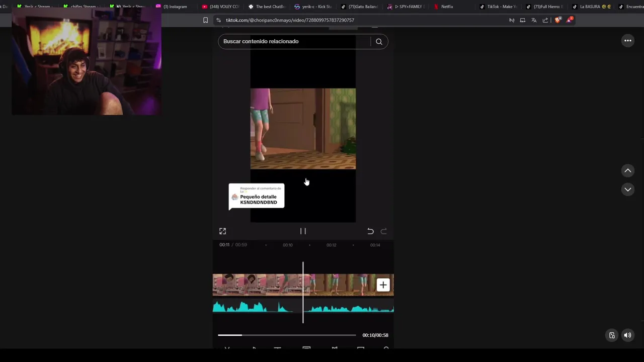The image size is (644, 362).
Task: Mute the TikTok video volume
Action: (627, 335)
